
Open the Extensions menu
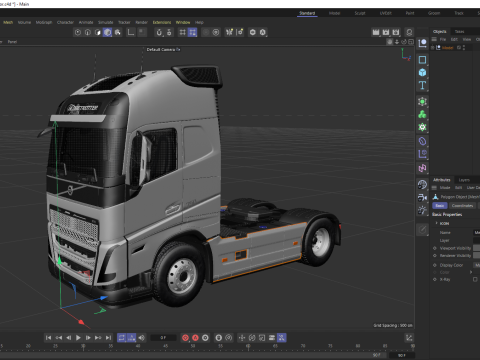point(162,22)
